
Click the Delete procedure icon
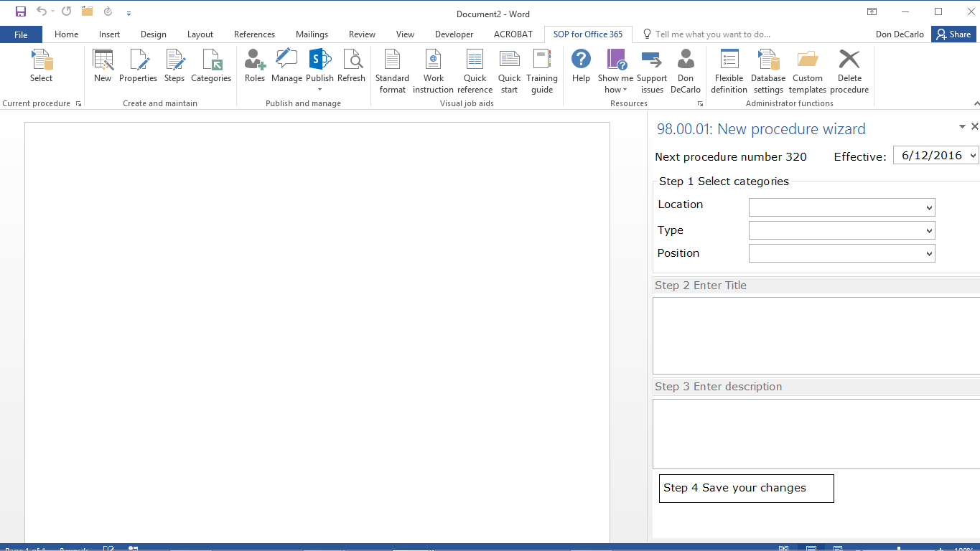click(849, 71)
